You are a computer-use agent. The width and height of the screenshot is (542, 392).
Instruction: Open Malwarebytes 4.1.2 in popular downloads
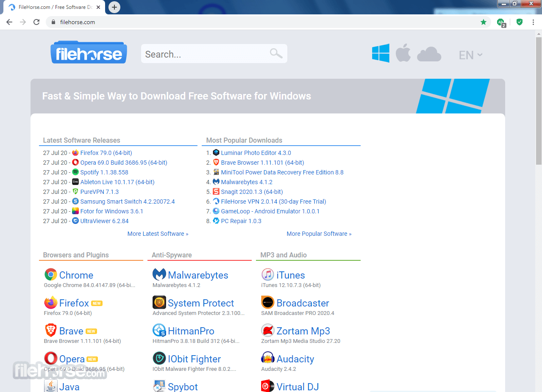pyautogui.click(x=247, y=182)
